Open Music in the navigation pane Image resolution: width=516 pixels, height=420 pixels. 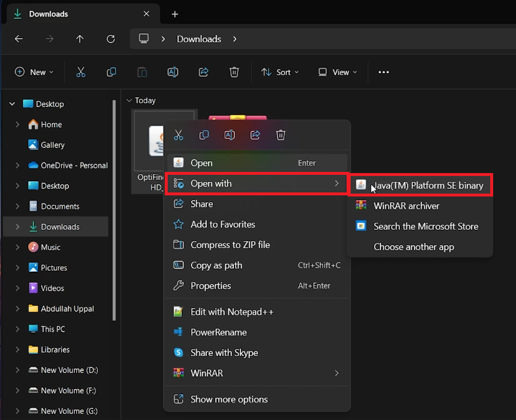click(50, 247)
